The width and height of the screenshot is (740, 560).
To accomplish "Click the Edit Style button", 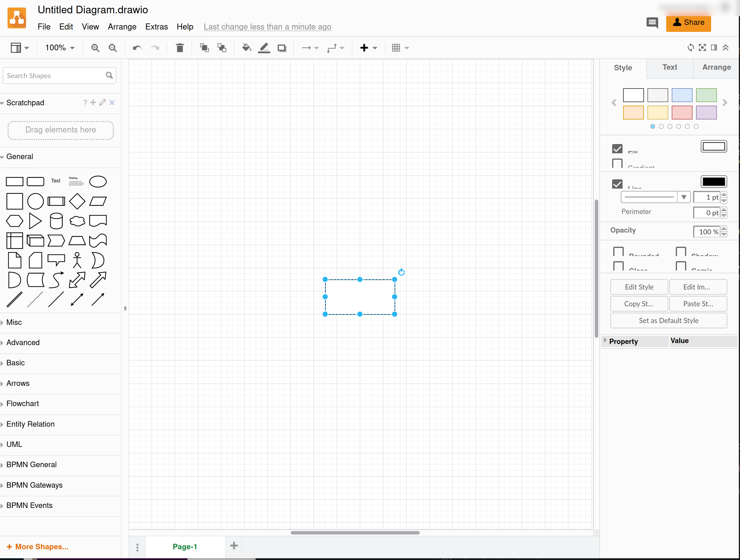I will [639, 287].
